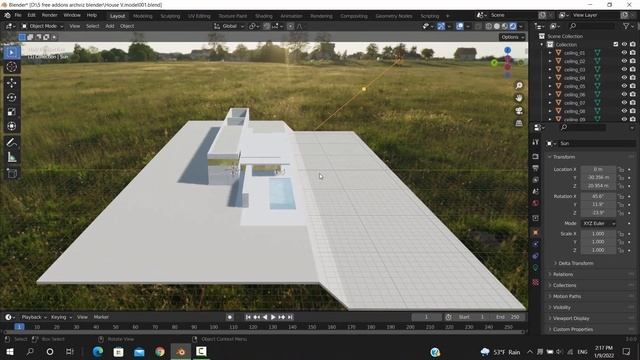Open the File menu
Image resolution: width=640 pixels, height=360 pixels.
coord(18,15)
